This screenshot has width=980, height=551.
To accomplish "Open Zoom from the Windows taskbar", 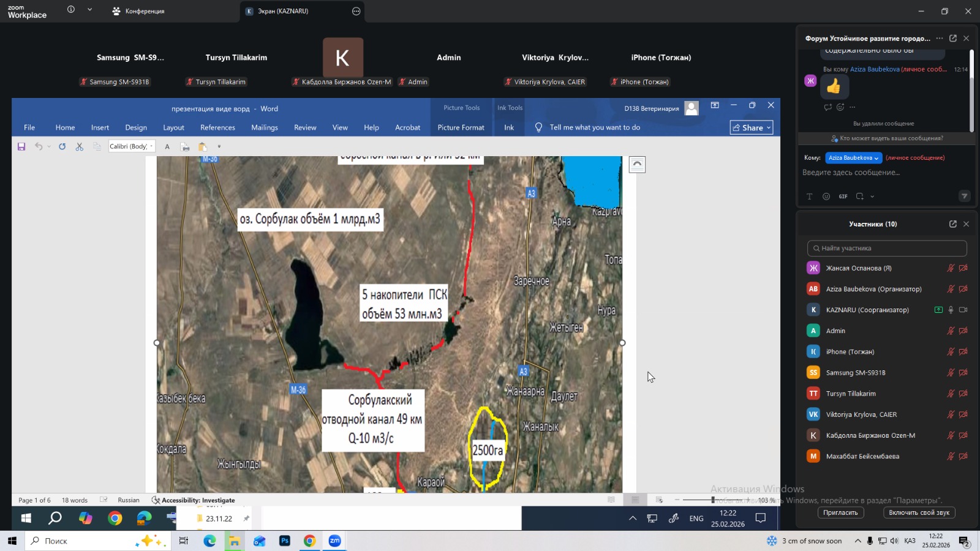I will click(x=334, y=541).
